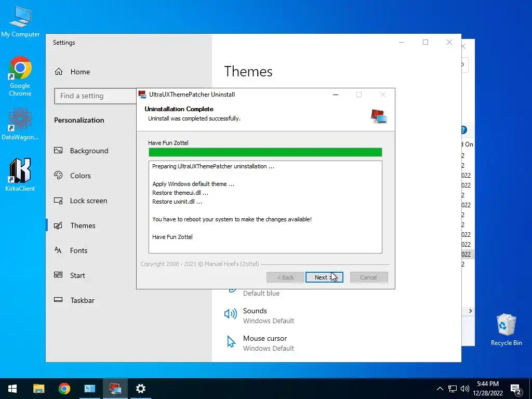The image size is (532, 399).
Task: Click 'Uninstallation Complete' heading
Action: (179, 109)
